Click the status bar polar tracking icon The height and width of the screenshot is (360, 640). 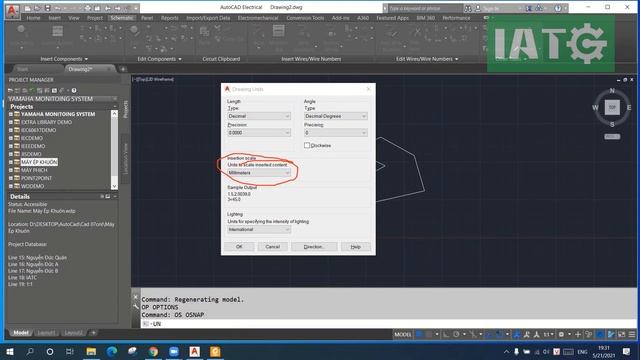pos(456,334)
